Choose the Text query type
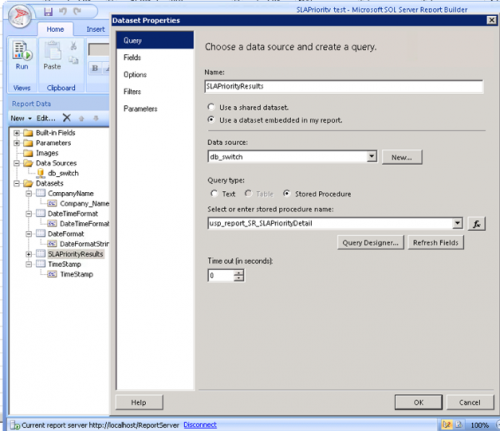The image size is (500, 431). 214,194
